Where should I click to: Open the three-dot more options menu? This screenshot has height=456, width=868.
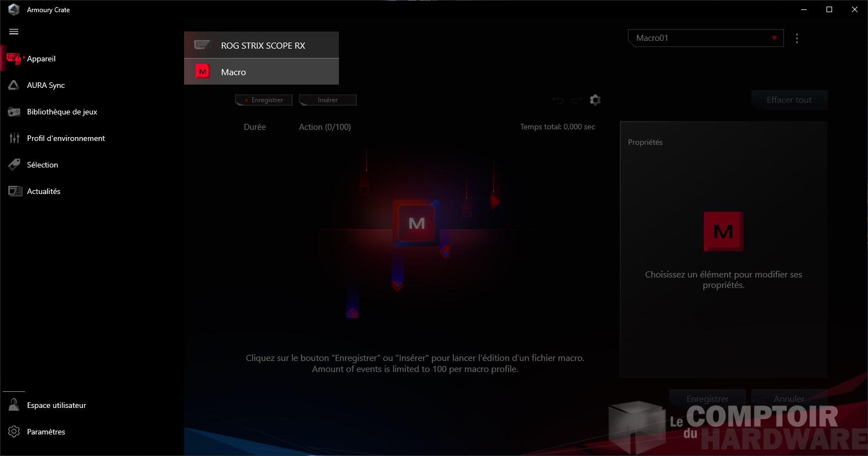coord(797,38)
